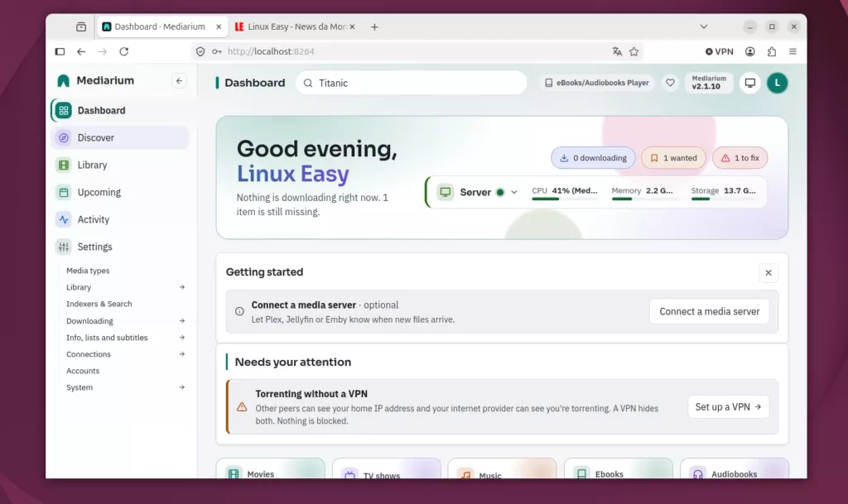Switch to the Linux Easy browser tab
848x504 pixels.
tap(296, 26)
